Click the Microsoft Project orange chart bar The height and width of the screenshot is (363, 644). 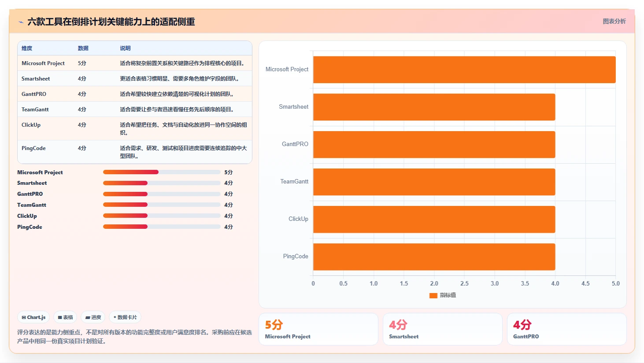click(464, 70)
